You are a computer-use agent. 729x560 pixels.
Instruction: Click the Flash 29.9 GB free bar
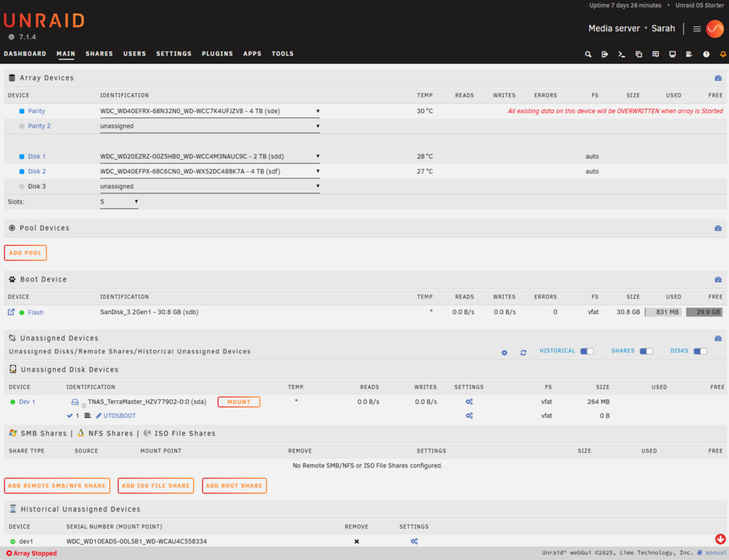704,312
